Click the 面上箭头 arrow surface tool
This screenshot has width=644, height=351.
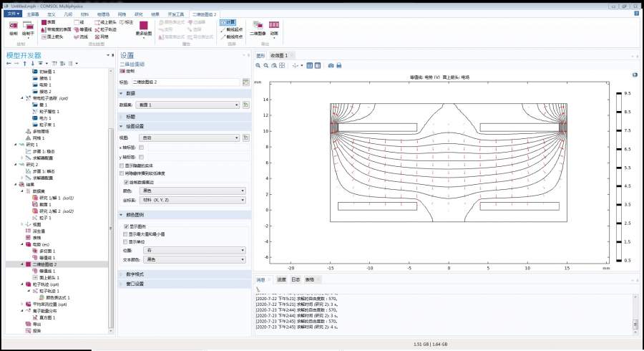(x=52, y=36)
